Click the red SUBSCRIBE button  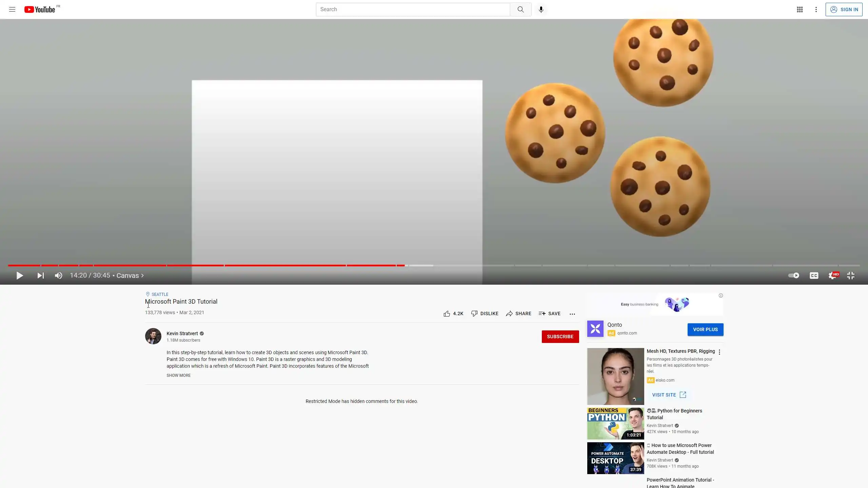pyautogui.click(x=560, y=337)
